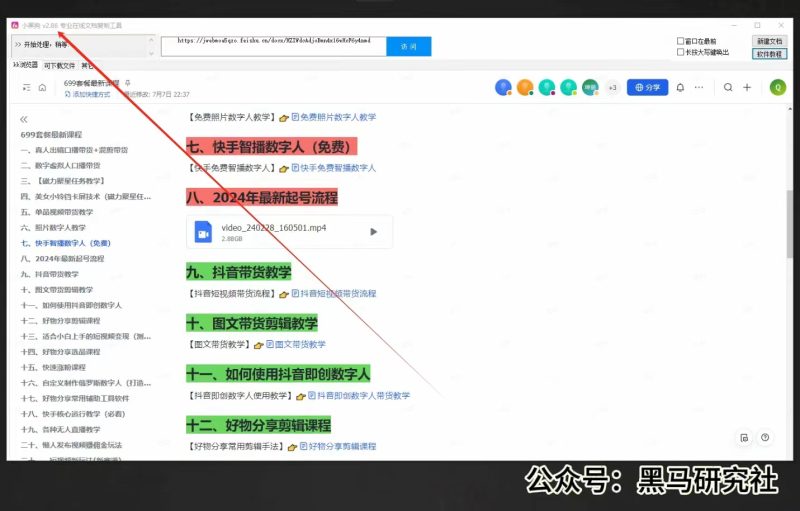Open the 抖音短视频带货流程 document link

click(334, 294)
